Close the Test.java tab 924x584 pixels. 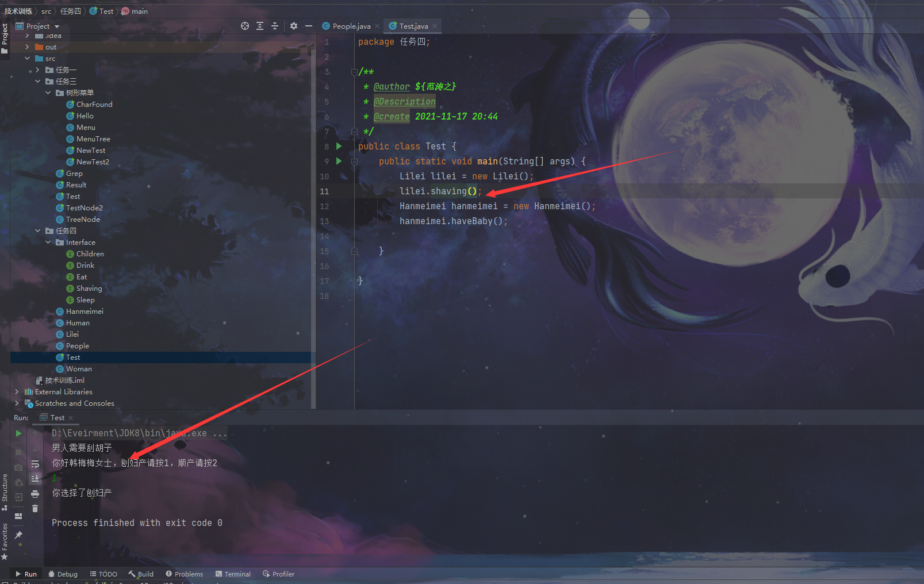pos(435,26)
